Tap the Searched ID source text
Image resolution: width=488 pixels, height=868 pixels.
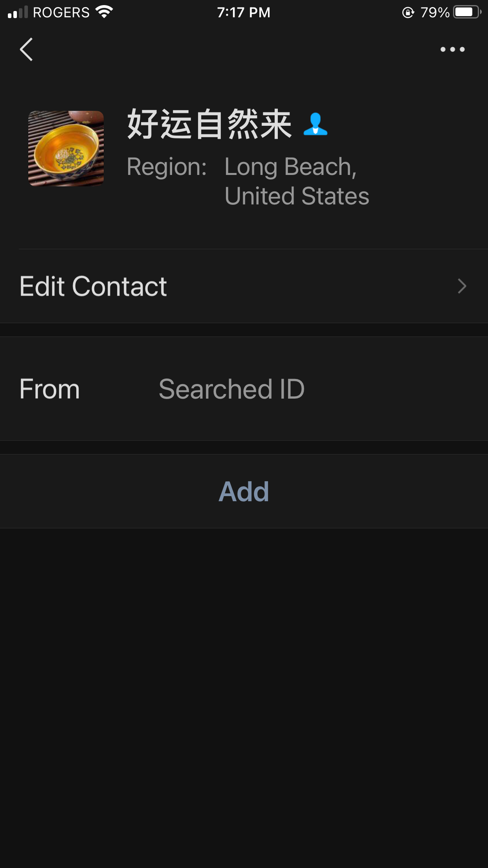(x=231, y=389)
